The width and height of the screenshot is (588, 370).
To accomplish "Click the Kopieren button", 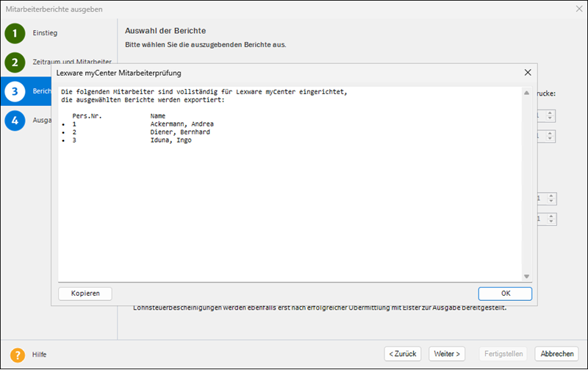I will [85, 293].
